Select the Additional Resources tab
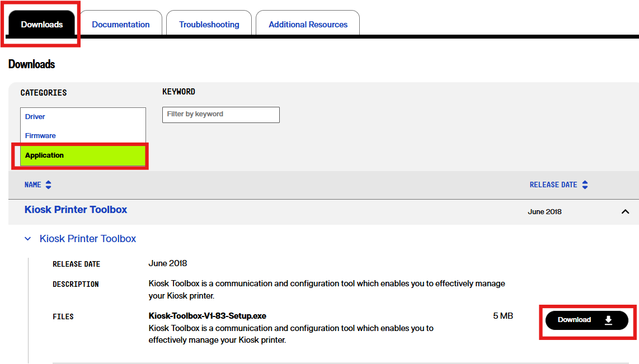 (x=308, y=25)
